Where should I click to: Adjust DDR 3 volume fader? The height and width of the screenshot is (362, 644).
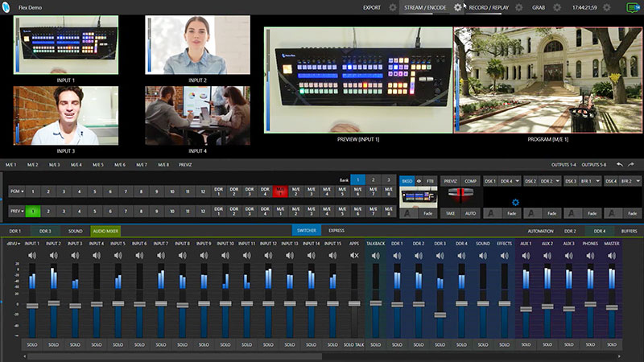440,315
